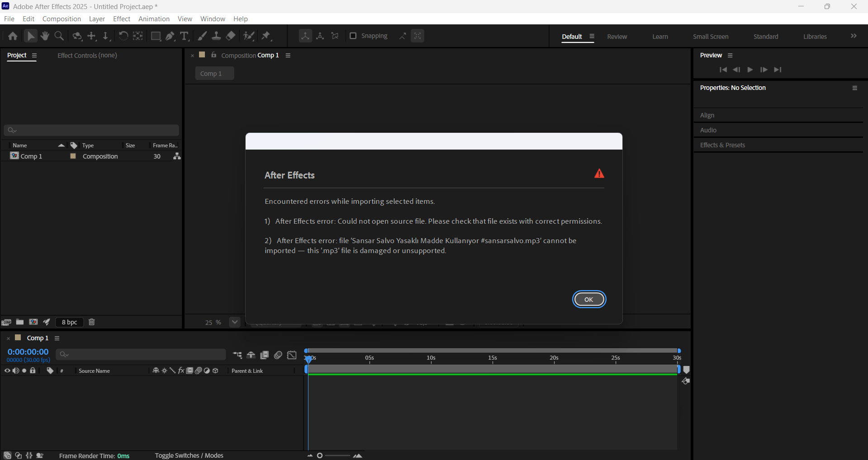Open the Effect Controls (none) tab
Screen dimensions: 868x460
[87, 55]
